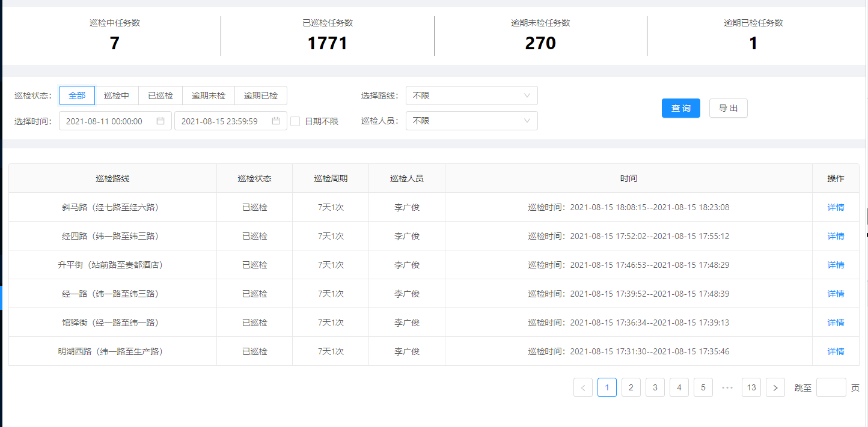Open 详情 for the 明湖西路 route
The height and width of the screenshot is (427, 868).
[836, 351]
